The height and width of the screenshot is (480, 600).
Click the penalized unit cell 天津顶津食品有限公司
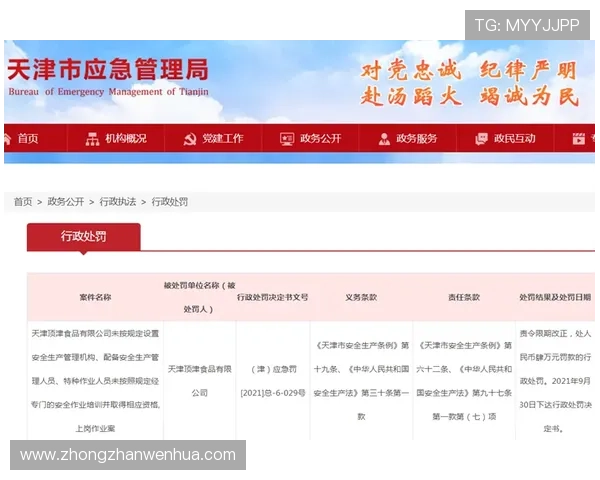coord(199,381)
